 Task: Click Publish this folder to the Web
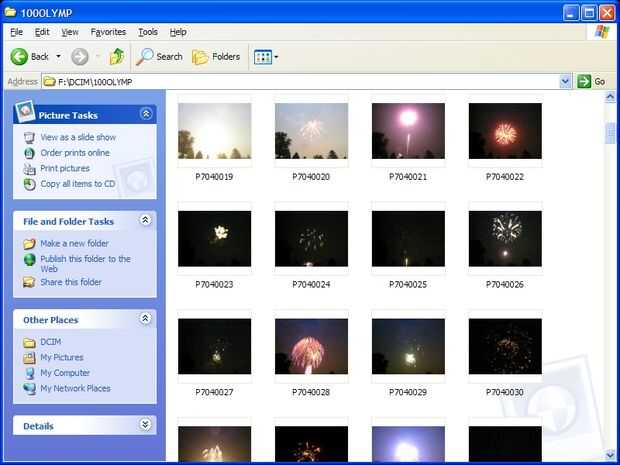click(85, 264)
